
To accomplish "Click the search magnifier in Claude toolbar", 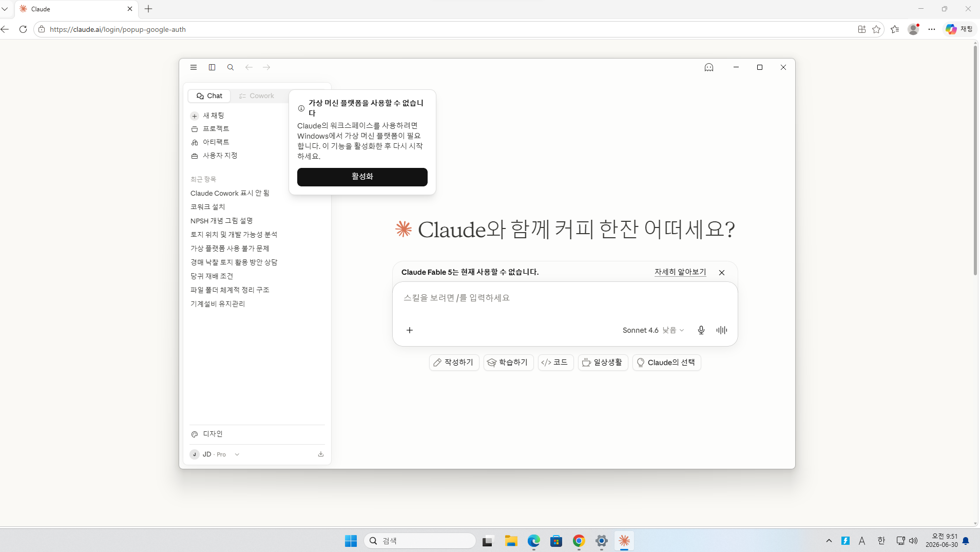I will point(230,67).
